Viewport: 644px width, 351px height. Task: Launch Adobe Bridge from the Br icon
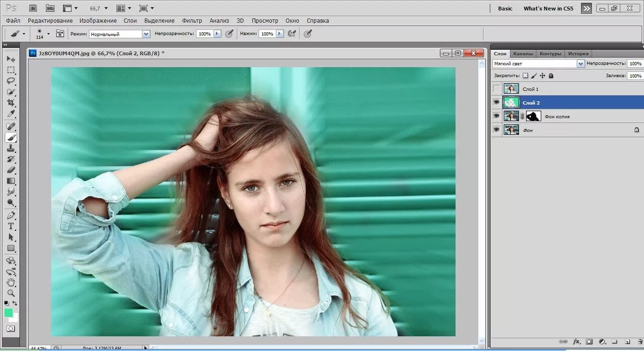pos(33,8)
